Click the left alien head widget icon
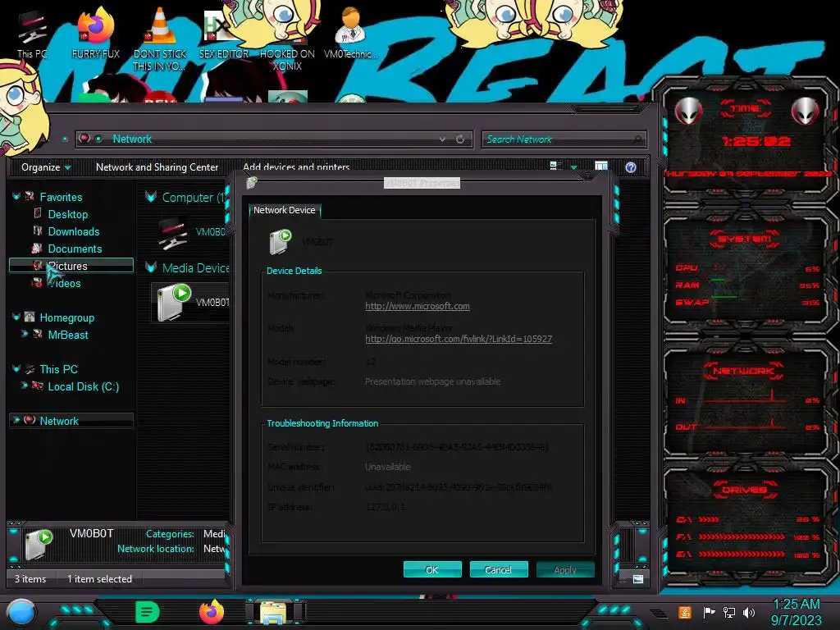 coord(688,112)
